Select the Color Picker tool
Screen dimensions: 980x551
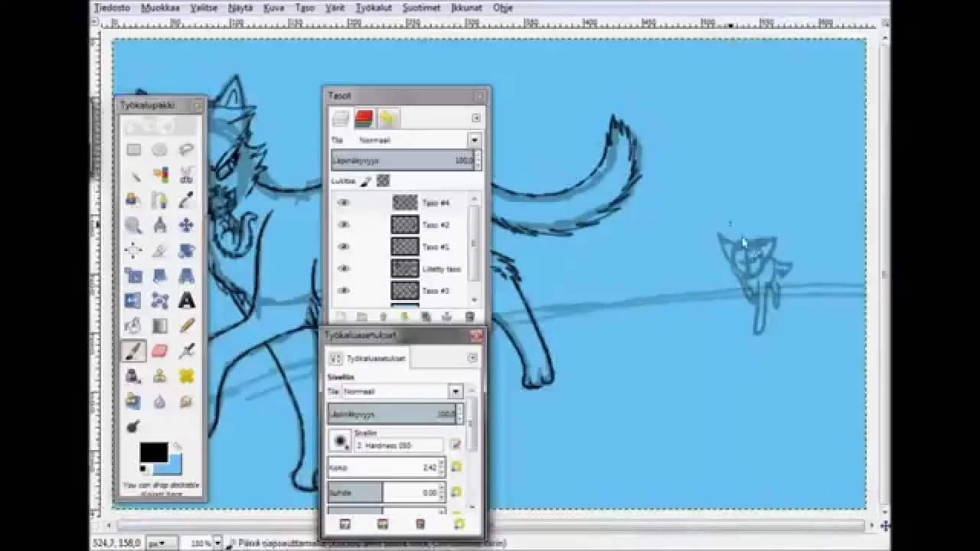pos(185,201)
